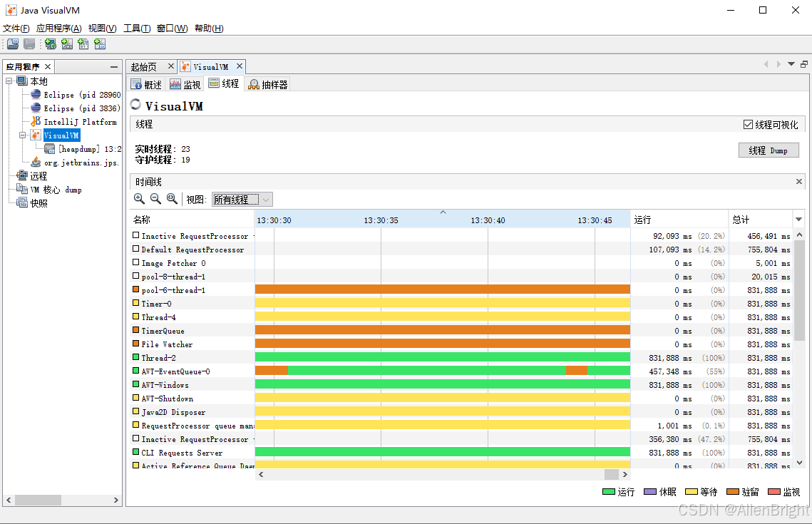Zoom in on the thread timeline
Viewport: 812px width, 524px height.
tap(139, 199)
